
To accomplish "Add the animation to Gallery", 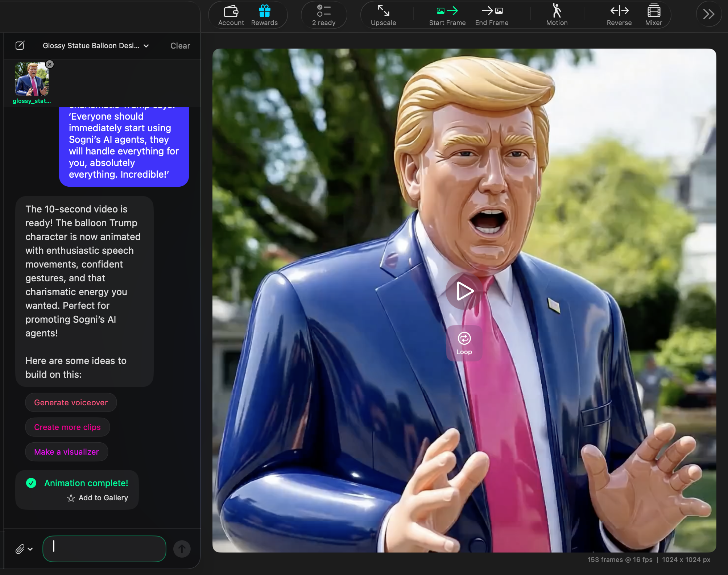I will [98, 498].
